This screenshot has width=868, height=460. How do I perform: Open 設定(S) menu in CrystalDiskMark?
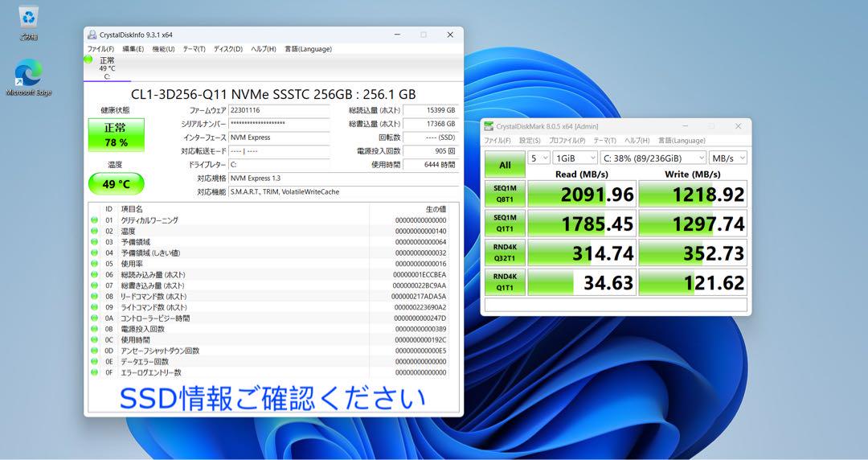coord(530,140)
